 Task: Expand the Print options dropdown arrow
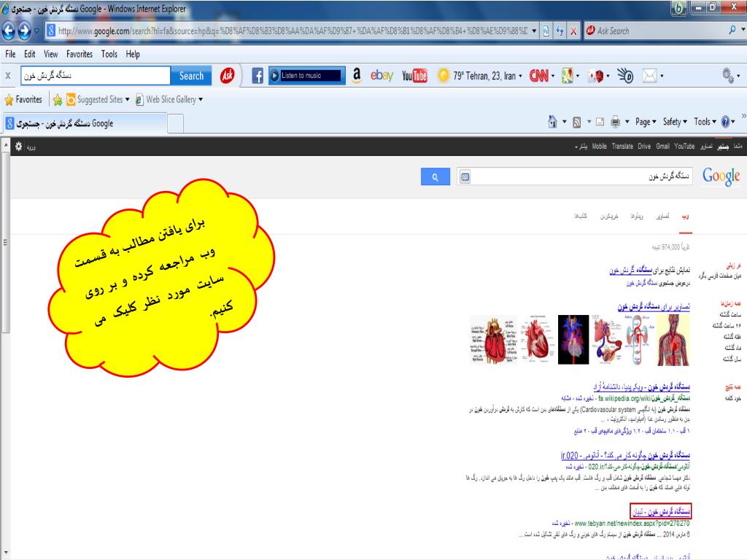pos(627,122)
